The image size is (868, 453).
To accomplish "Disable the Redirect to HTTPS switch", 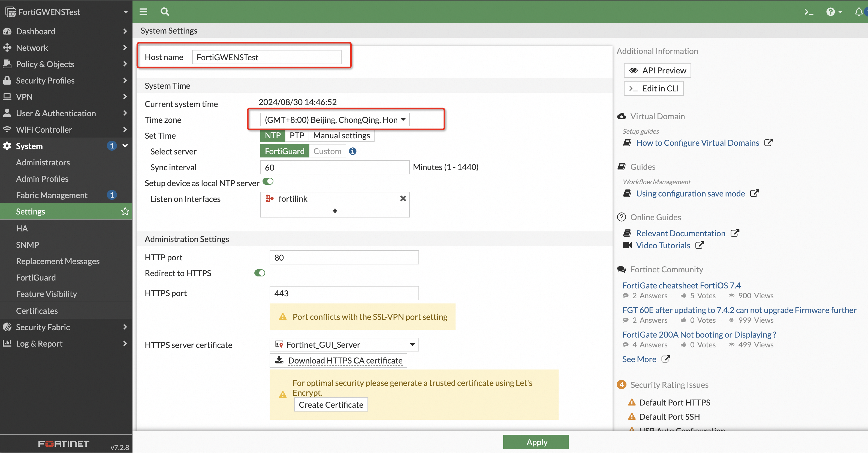I will tap(260, 273).
